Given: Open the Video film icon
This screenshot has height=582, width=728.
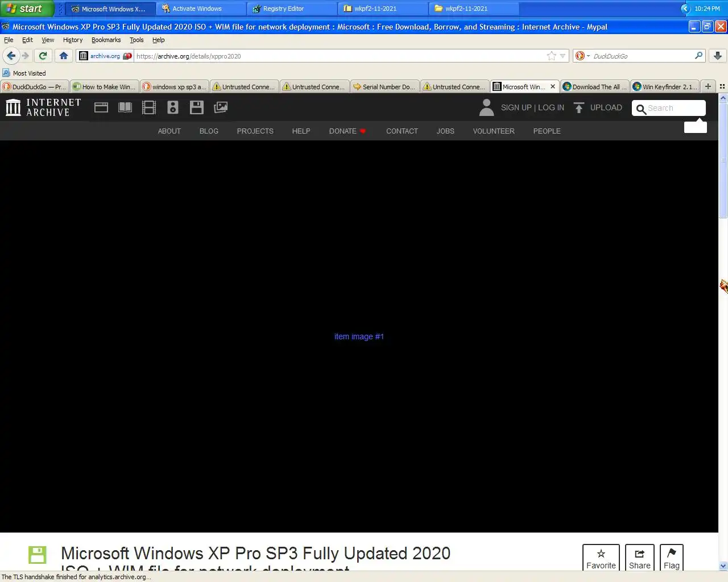Looking at the screenshot, I should tap(149, 107).
